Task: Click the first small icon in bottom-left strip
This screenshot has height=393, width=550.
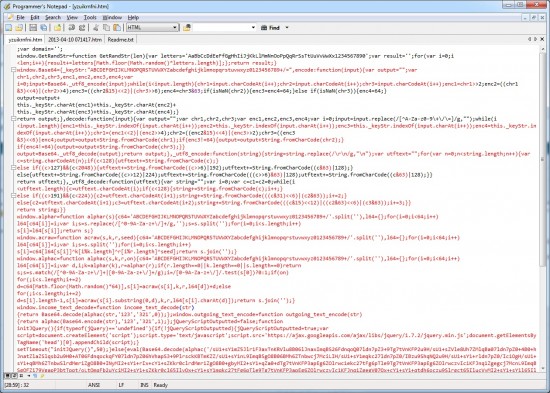Action: pyautogui.click(x=7, y=375)
